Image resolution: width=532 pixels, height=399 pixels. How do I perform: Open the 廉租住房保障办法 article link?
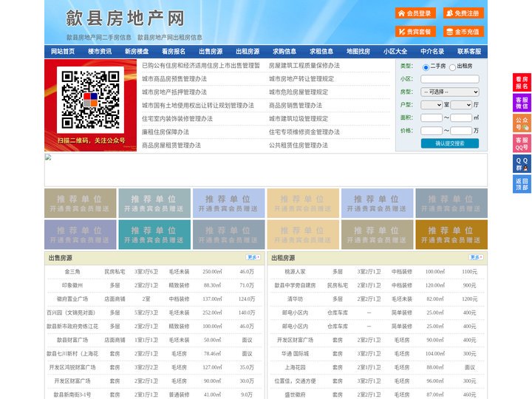click(x=166, y=132)
